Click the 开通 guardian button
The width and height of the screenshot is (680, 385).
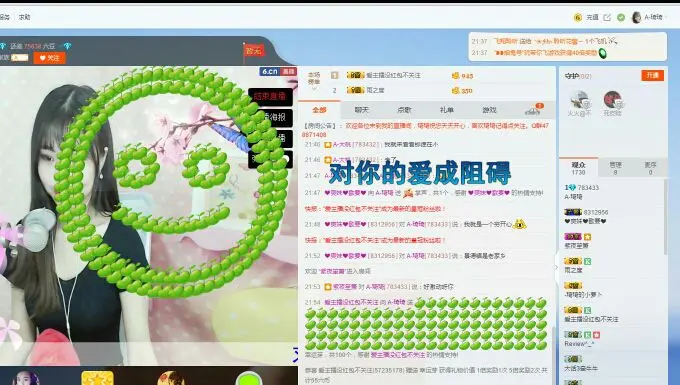pyautogui.click(x=653, y=75)
